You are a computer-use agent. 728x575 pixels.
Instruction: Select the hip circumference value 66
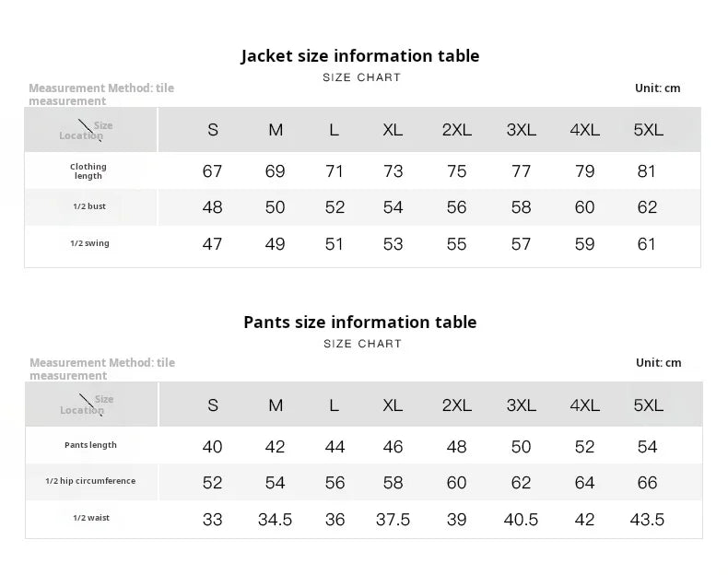pos(647,483)
